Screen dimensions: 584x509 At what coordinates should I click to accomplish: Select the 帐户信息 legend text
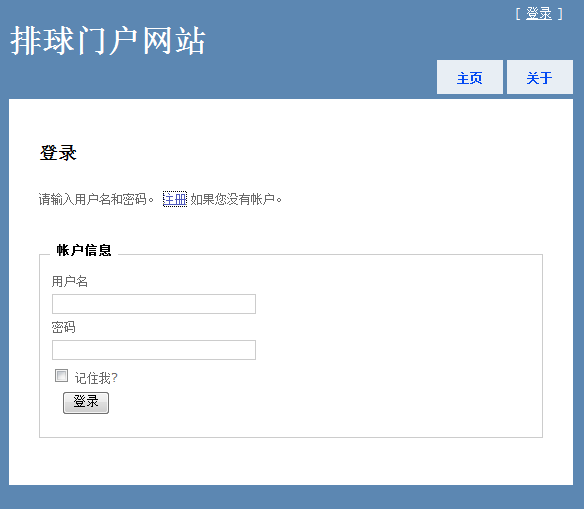[x=84, y=250]
